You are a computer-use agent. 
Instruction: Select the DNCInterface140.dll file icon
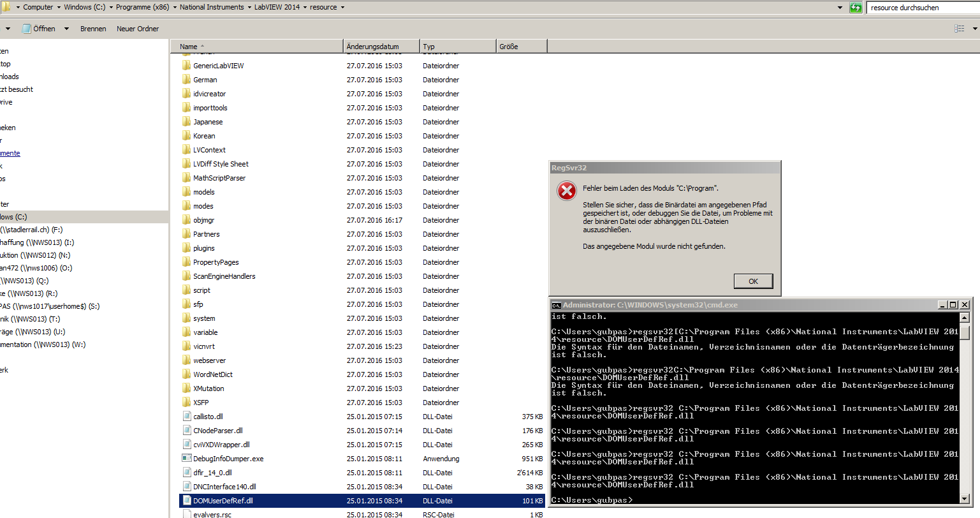[x=187, y=487]
